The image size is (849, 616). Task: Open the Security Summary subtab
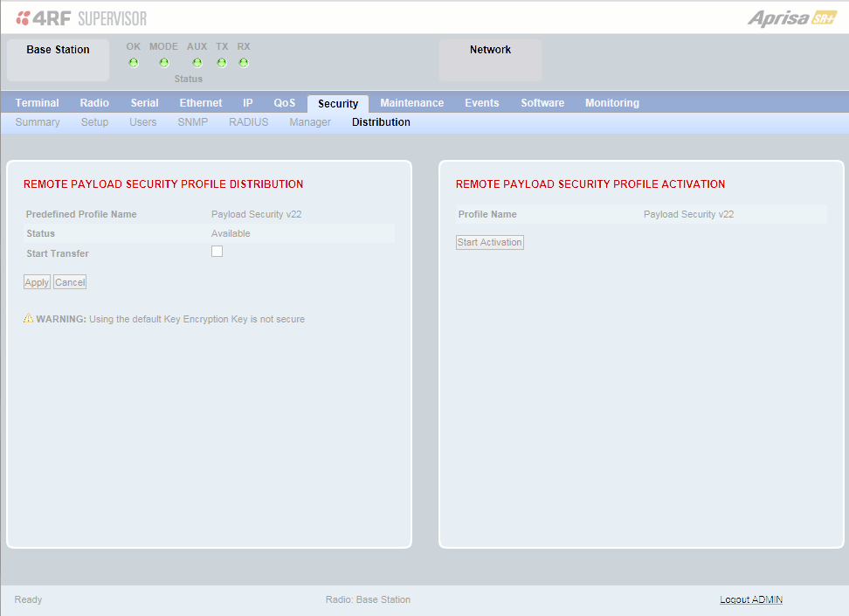click(38, 122)
